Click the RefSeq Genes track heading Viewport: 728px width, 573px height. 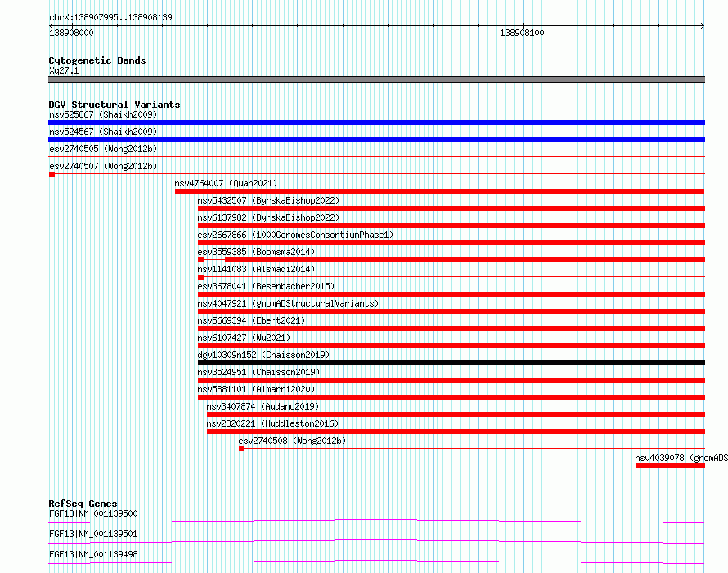(x=83, y=504)
